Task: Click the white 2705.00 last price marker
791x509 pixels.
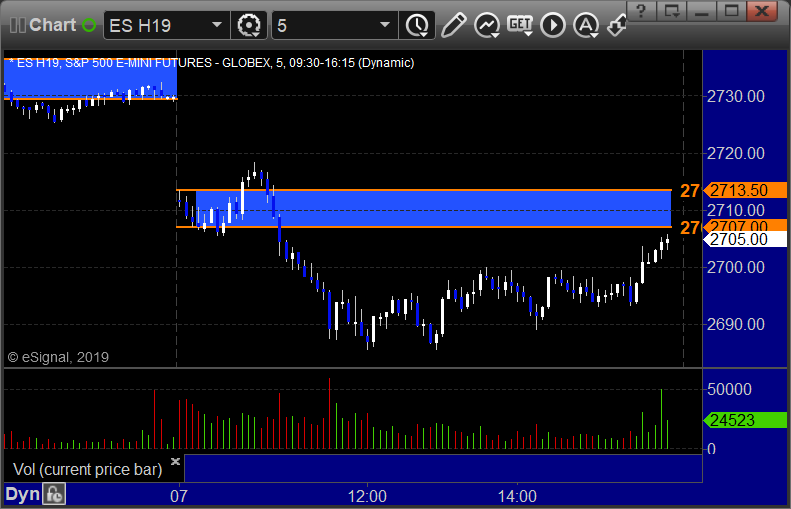Action: click(x=745, y=239)
